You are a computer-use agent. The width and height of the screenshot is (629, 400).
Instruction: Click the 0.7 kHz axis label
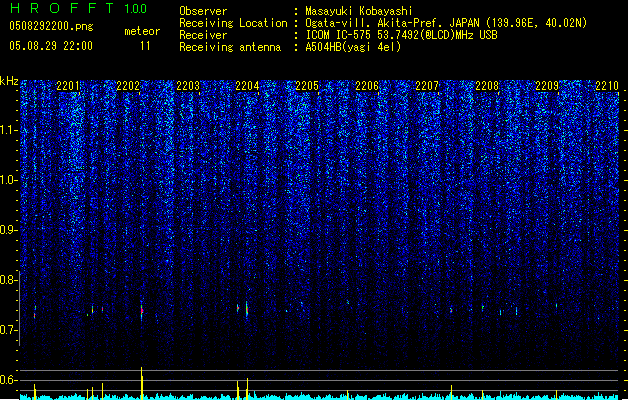(7, 330)
